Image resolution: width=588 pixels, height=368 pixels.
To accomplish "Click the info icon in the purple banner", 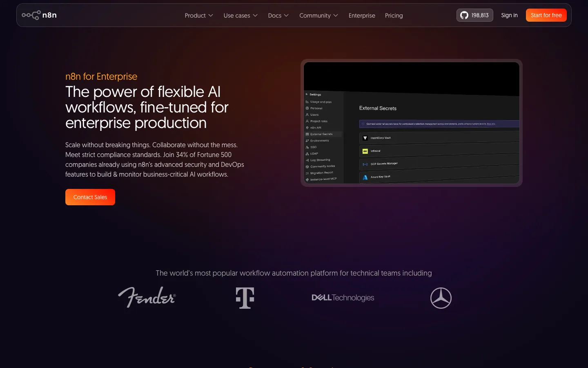I will coord(363,124).
